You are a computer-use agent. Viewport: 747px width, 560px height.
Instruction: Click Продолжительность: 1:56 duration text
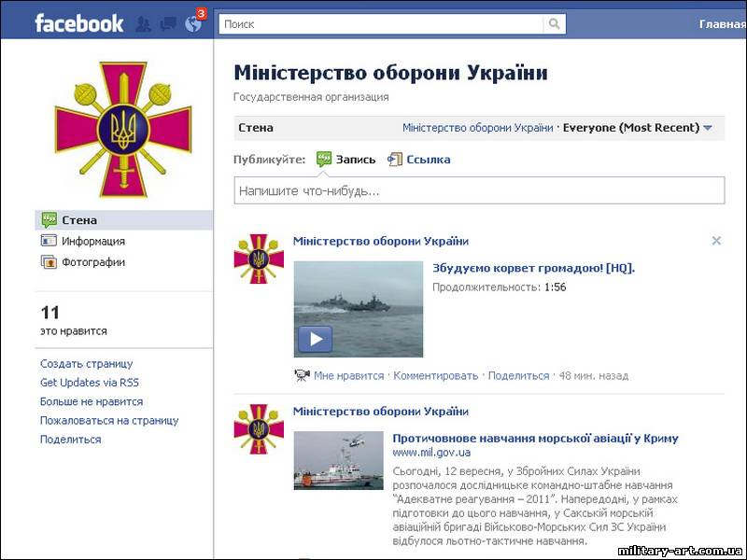pyautogui.click(x=499, y=287)
